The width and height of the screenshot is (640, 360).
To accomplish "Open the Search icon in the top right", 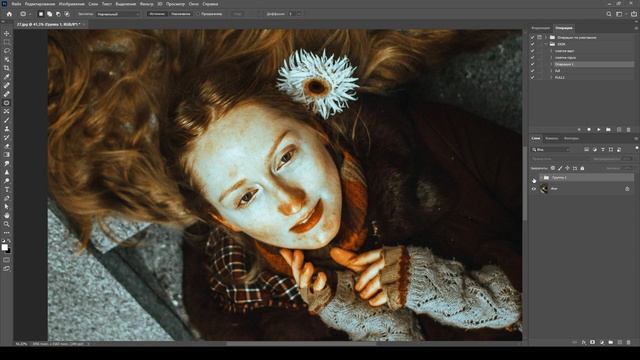I will coord(609,14).
